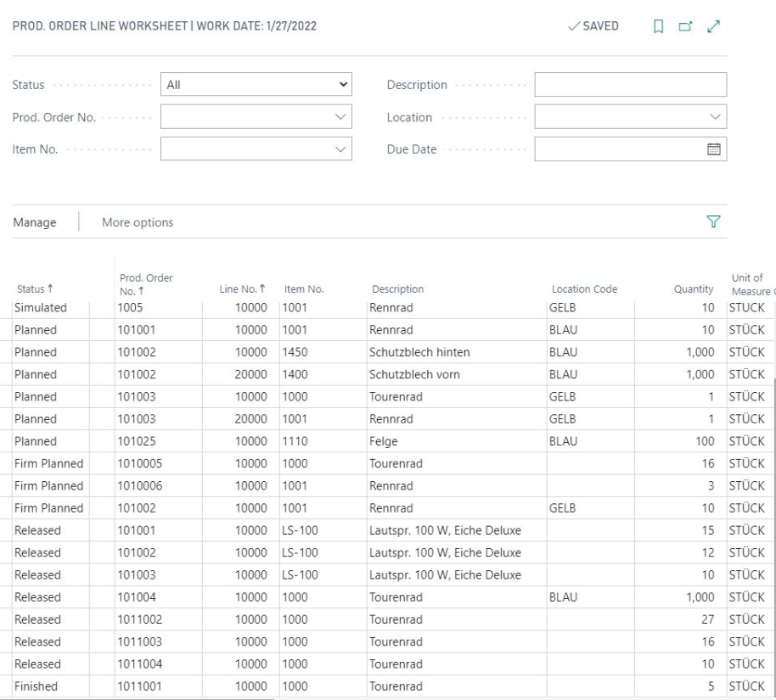Screen dimensions: 776x700
Task: Select the Simulated order 1005 row
Action: [388, 308]
